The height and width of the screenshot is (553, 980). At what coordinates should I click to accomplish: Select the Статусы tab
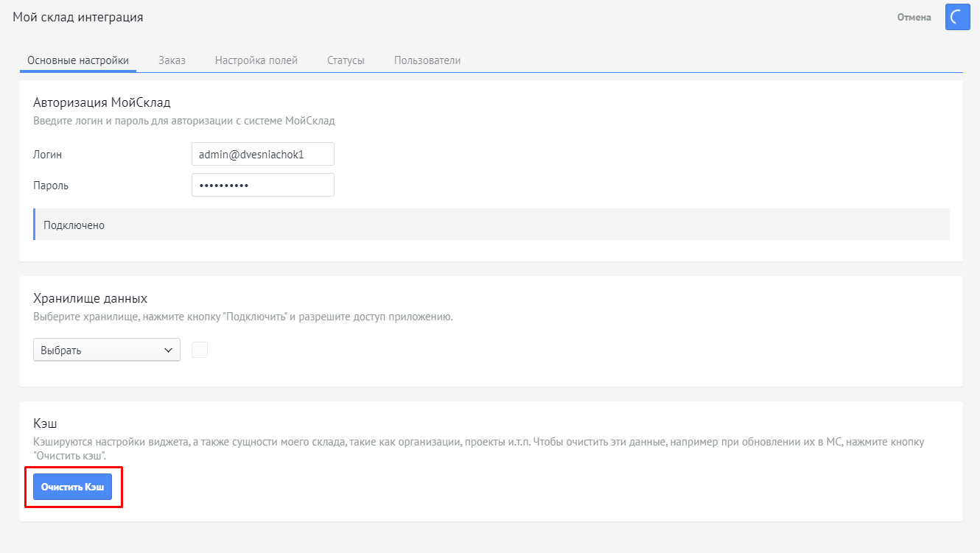(x=346, y=60)
